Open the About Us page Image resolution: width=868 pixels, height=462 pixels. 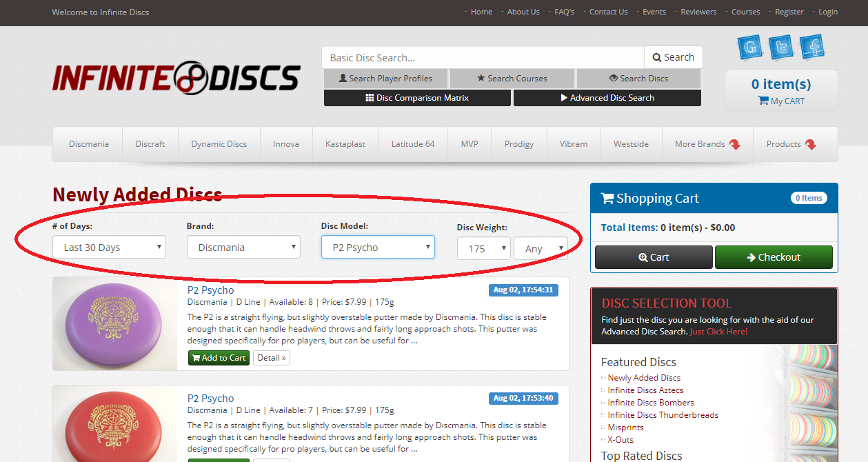[523, 12]
